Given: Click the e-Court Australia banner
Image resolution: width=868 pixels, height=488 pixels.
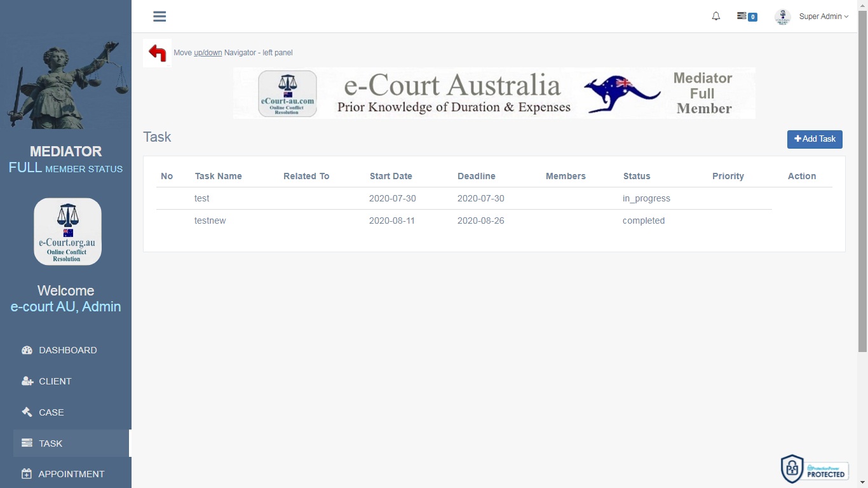Looking at the screenshot, I should pos(494,93).
